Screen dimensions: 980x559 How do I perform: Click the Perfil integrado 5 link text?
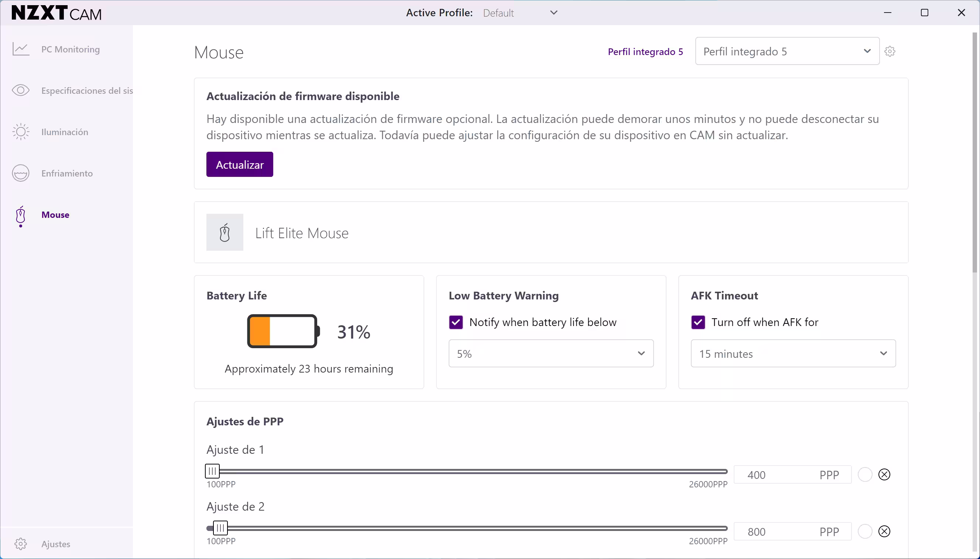coord(645,52)
